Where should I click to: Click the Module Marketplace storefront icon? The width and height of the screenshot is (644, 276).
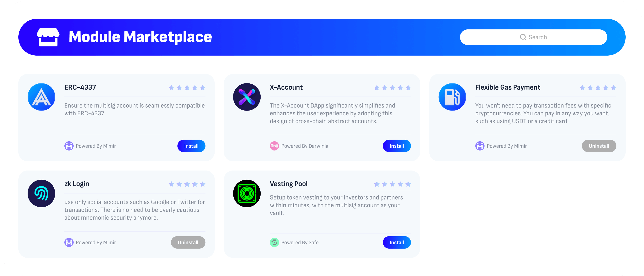coord(48,37)
